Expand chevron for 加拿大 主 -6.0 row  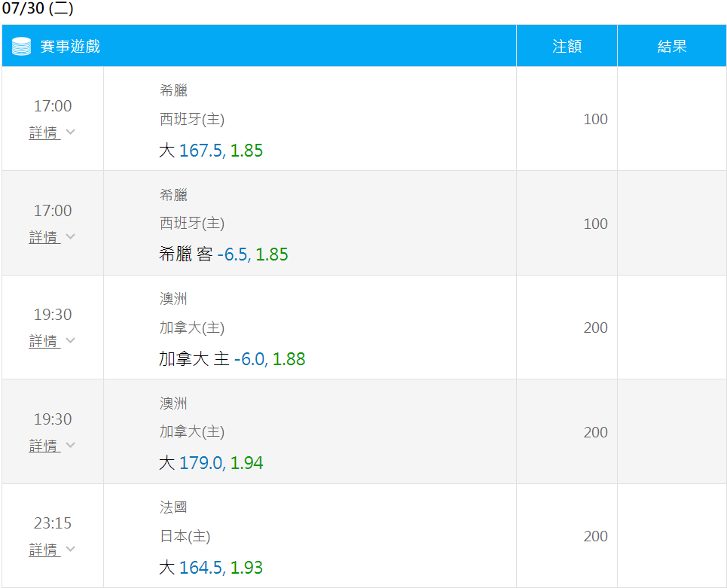tap(71, 340)
